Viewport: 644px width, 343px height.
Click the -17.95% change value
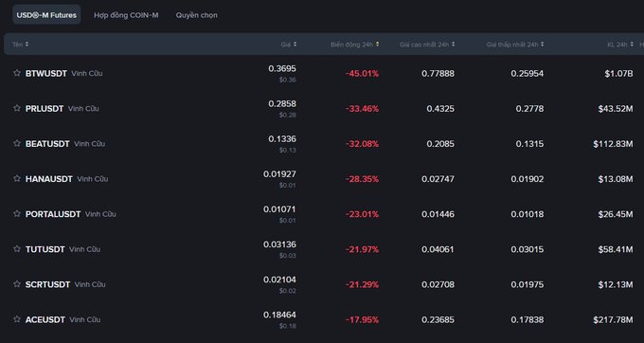[x=362, y=319]
